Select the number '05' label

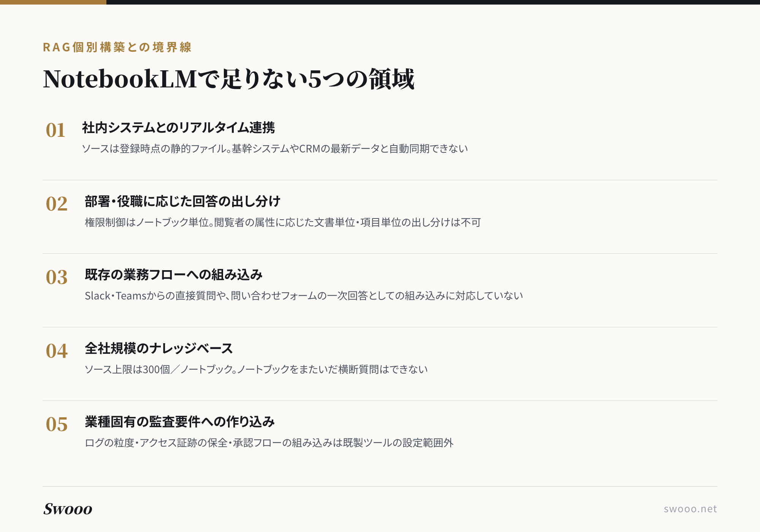tap(57, 424)
